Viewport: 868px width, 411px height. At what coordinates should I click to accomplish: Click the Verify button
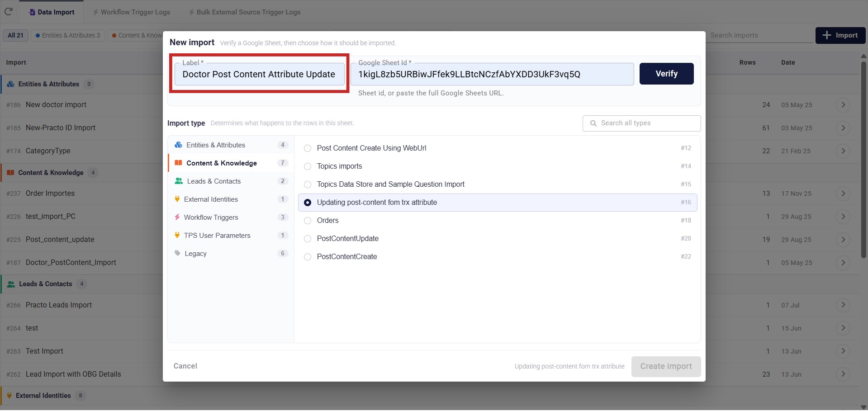pos(666,74)
